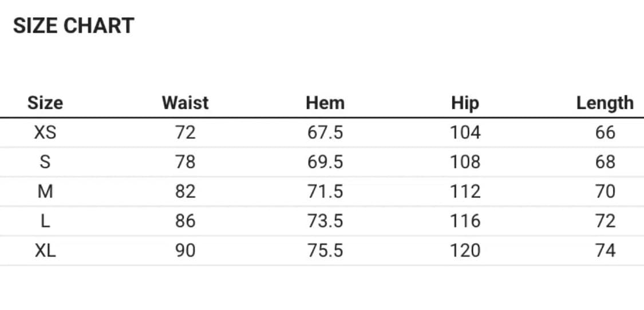This screenshot has height=310, width=644.
Task: Click the Length column header
Action: pos(605,103)
